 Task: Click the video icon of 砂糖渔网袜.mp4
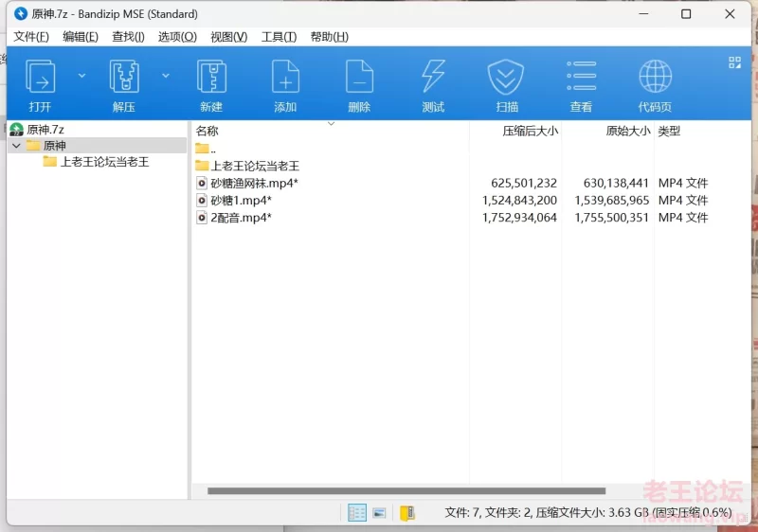click(202, 183)
